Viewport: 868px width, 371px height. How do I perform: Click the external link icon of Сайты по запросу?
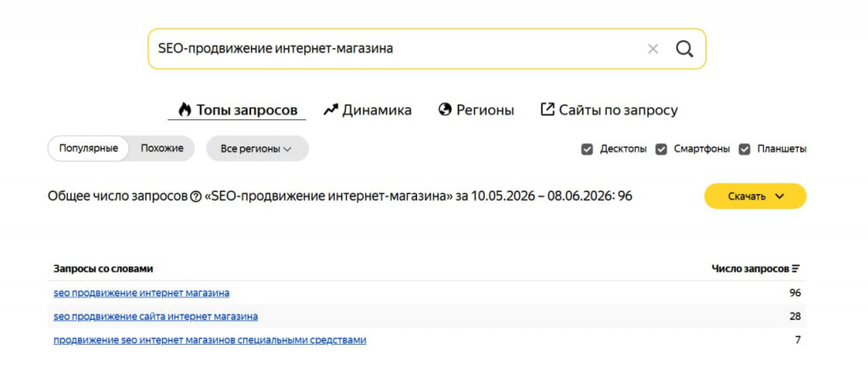pos(547,109)
